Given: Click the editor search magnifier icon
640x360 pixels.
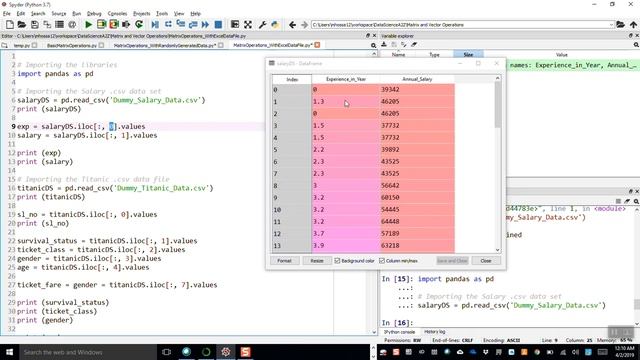Looking at the screenshot, I should [x=373, y=45].
